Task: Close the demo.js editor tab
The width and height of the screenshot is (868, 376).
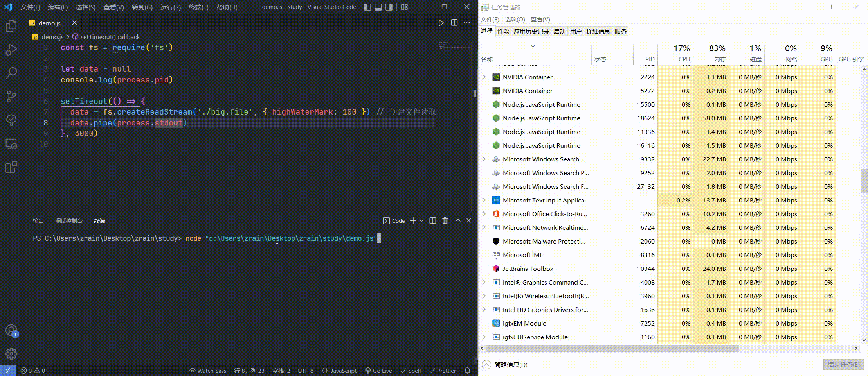Action: click(74, 23)
